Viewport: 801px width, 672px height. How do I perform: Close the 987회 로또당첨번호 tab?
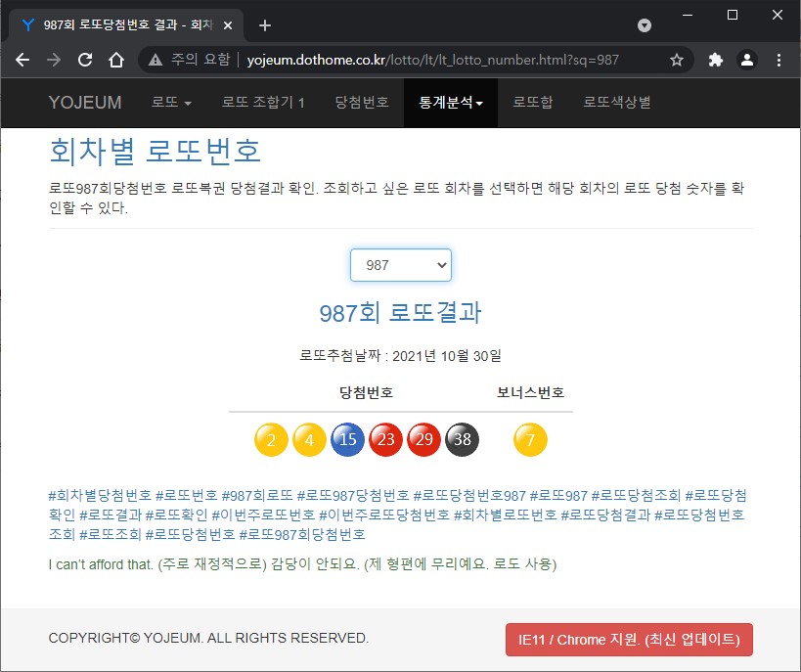point(228,25)
